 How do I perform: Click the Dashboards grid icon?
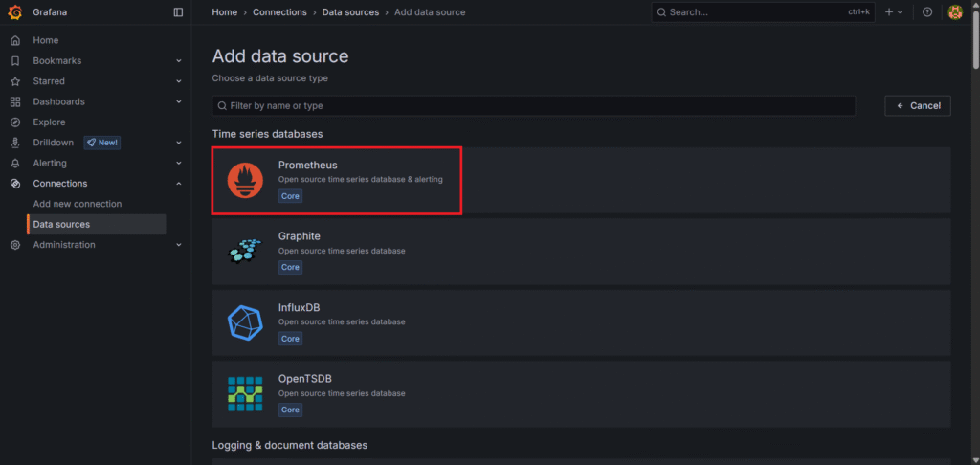point(15,101)
